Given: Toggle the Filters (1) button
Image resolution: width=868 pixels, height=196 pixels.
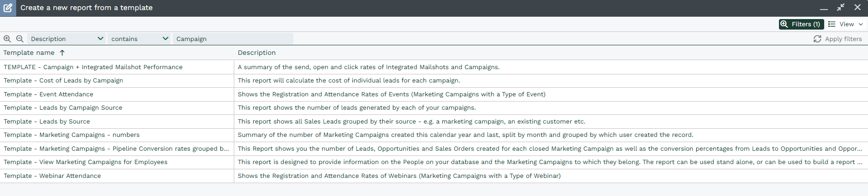Looking at the screenshot, I should coord(801,24).
